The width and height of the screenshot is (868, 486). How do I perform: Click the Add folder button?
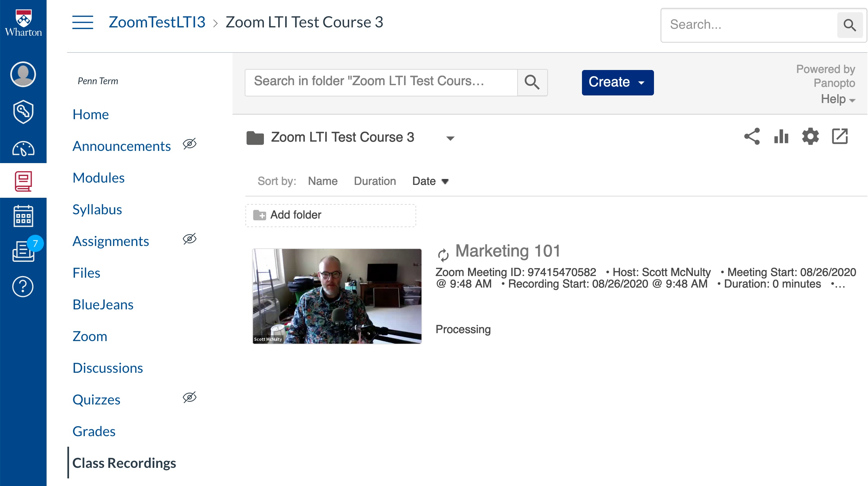click(330, 215)
